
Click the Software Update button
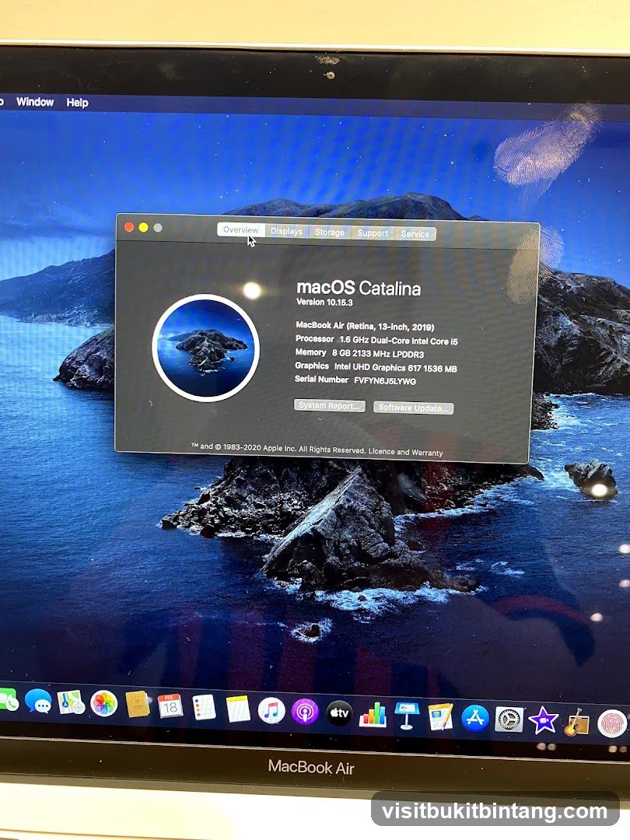(413, 408)
